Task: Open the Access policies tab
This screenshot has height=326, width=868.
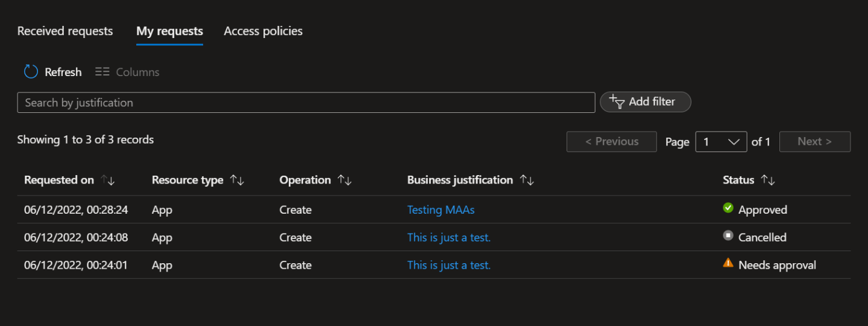Action: [x=263, y=31]
